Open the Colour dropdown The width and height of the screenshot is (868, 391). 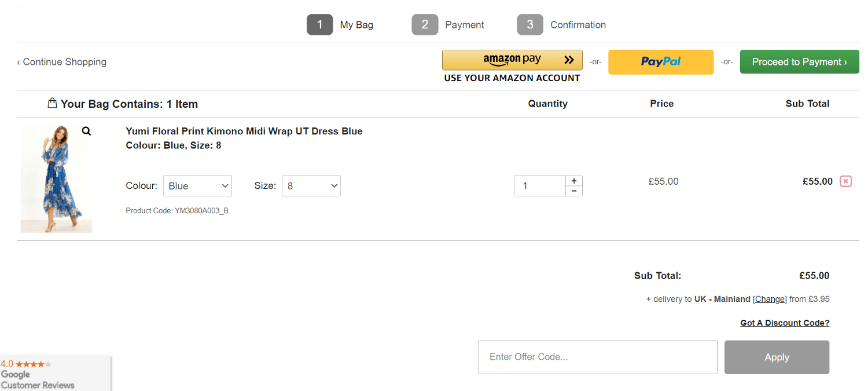[x=197, y=185]
